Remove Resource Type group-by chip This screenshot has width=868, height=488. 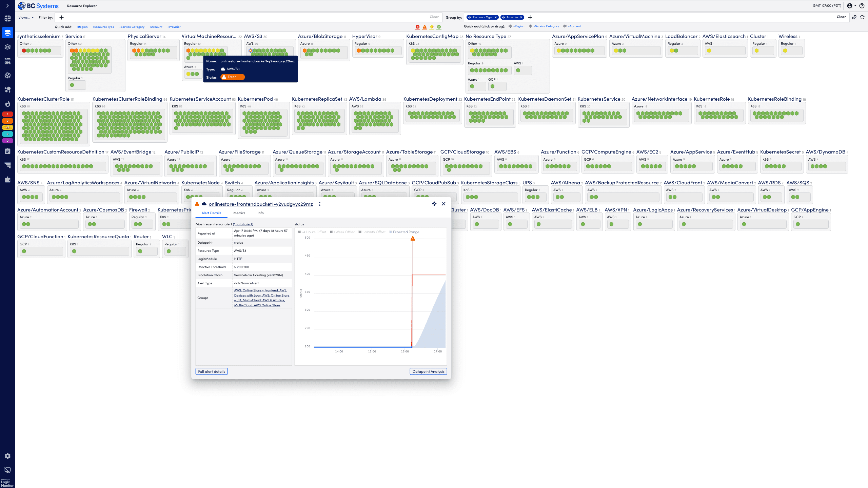click(495, 17)
